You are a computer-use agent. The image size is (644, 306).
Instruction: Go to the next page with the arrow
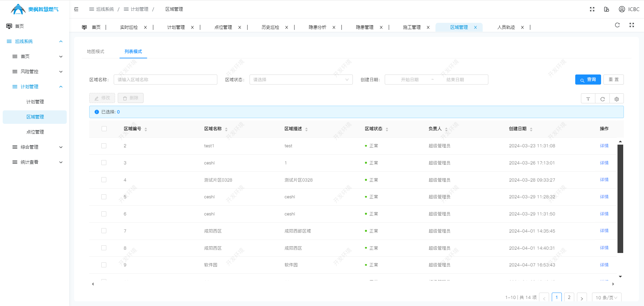582,298
